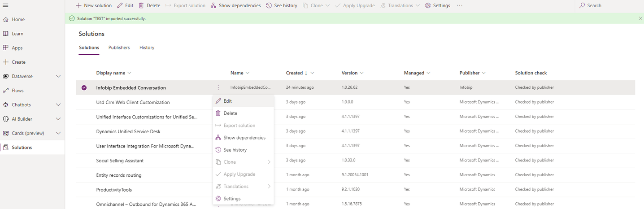Screen dimensions: 644x209
Task: Click Edit in the top command bar
Action: tap(125, 5)
